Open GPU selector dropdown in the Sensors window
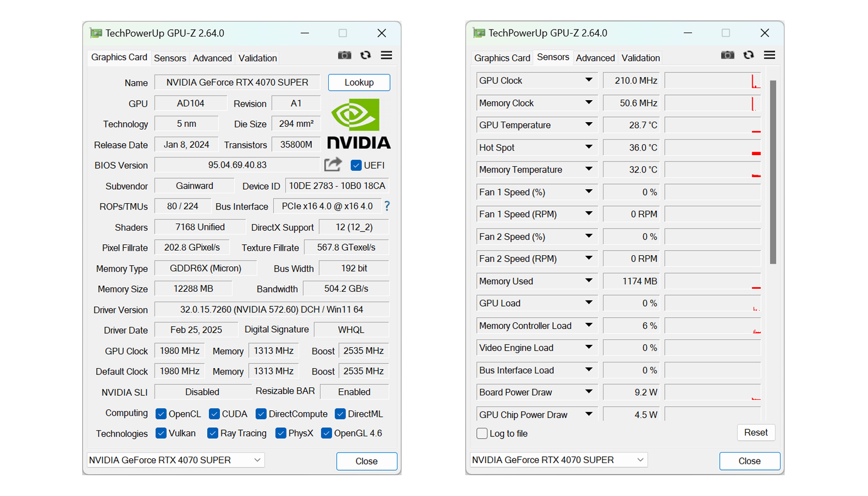Screen dimensions: 868x496 coord(559,460)
